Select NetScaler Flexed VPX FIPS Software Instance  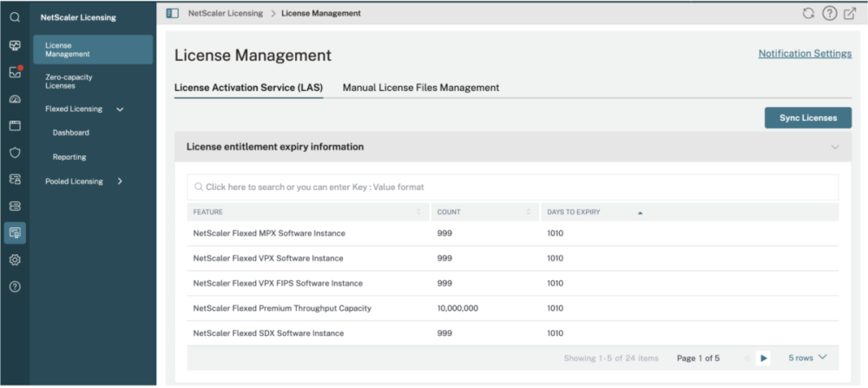coord(513,283)
